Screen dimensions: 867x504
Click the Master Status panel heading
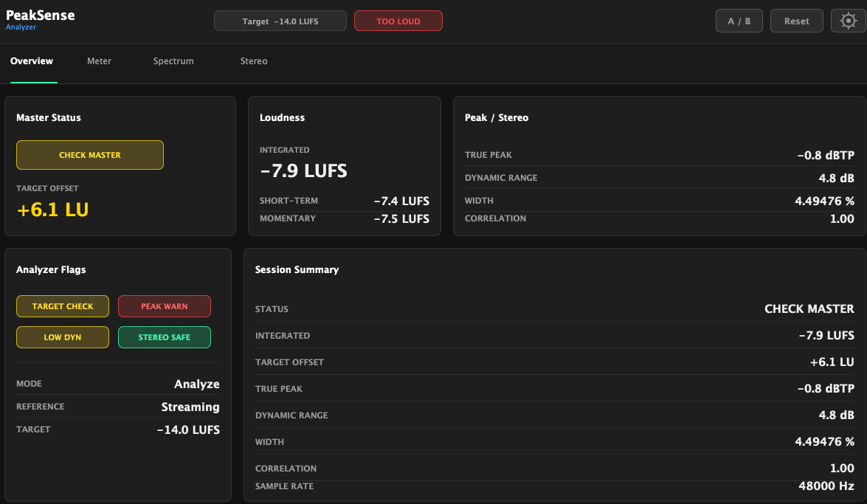(x=49, y=117)
